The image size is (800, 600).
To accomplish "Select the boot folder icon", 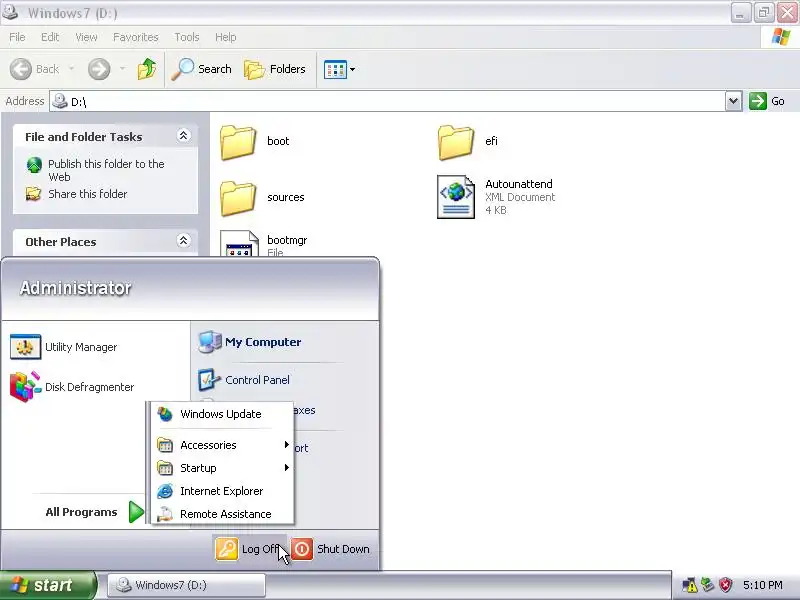I will [238, 142].
